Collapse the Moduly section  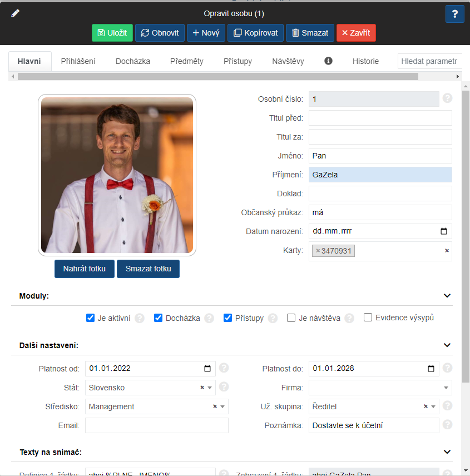pyautogui.click(x=447, y=296)
